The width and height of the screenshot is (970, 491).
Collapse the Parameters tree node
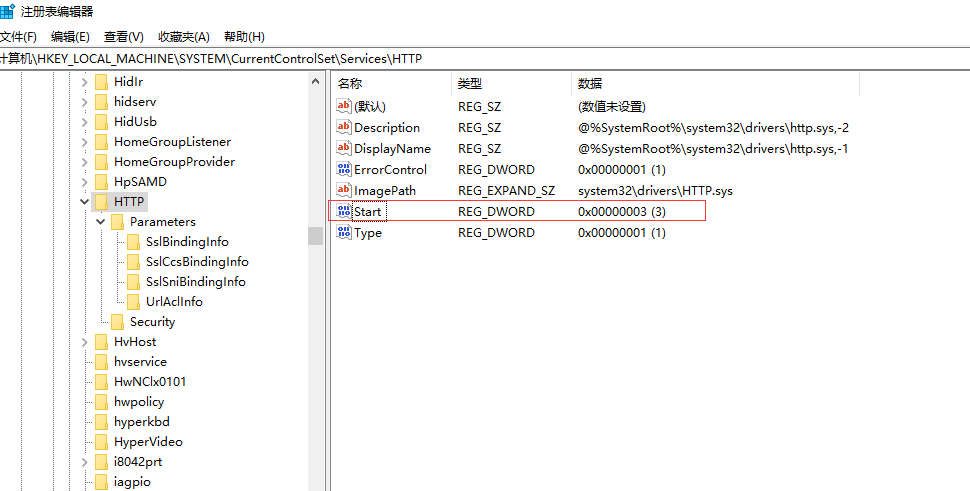click(101, 221)
